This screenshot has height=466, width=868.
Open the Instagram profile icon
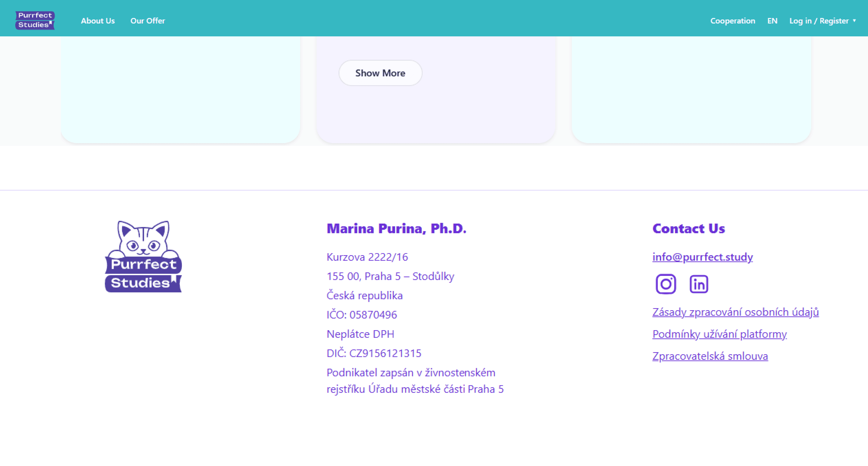click(666, 284)
